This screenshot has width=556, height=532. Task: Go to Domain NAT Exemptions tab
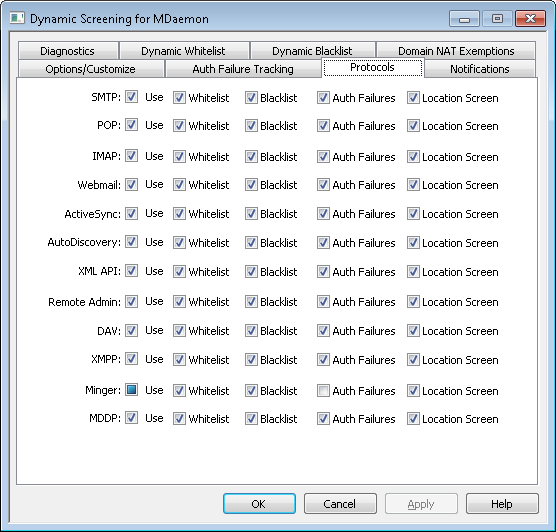click(456, 51)
